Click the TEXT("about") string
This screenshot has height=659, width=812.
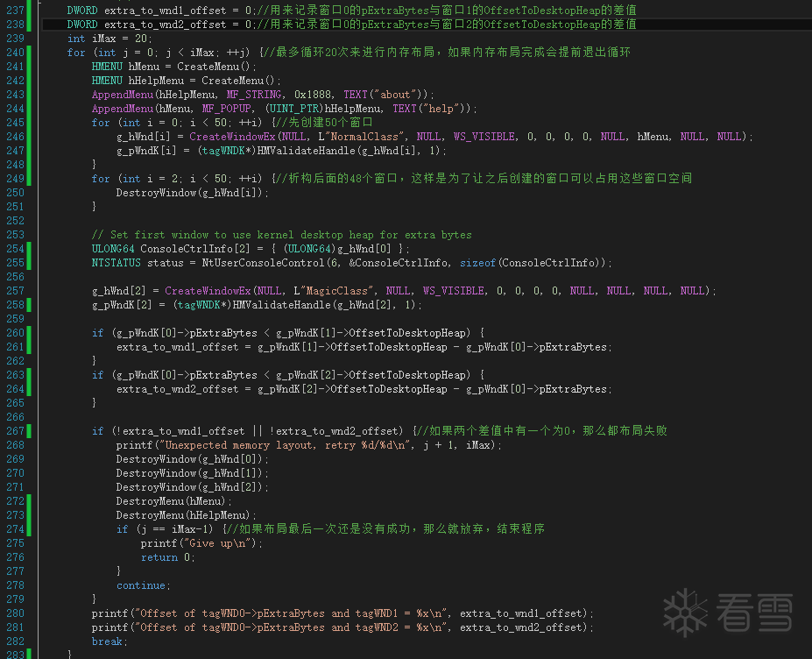(385, 95)
